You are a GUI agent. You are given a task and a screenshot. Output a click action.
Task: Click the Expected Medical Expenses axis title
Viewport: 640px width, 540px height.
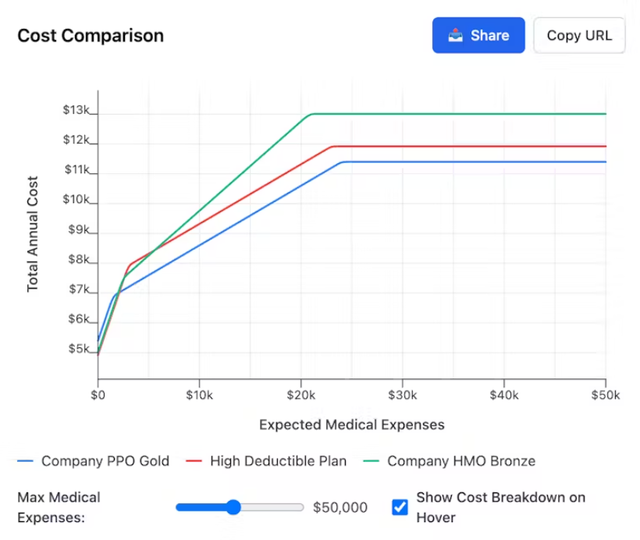[352, 424]
